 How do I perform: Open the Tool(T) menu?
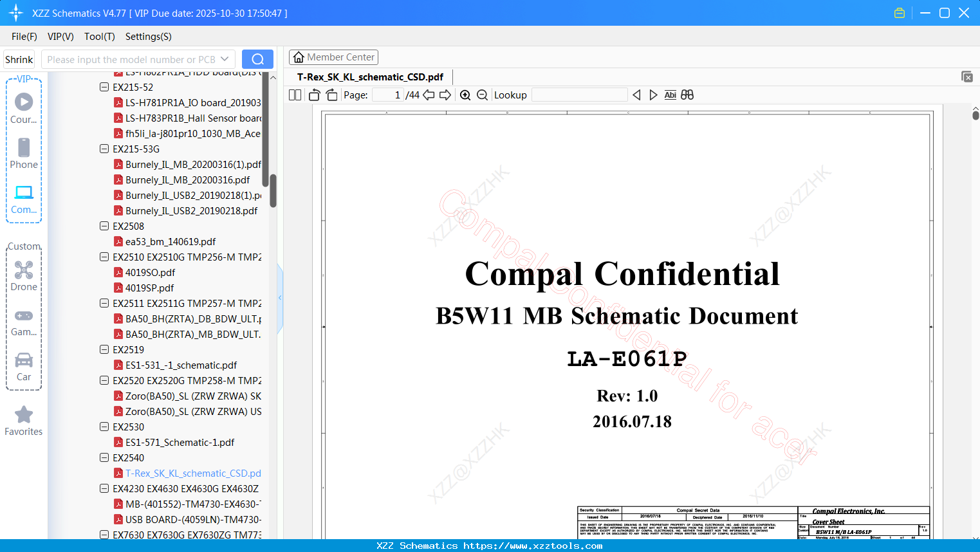click(100, 37)
